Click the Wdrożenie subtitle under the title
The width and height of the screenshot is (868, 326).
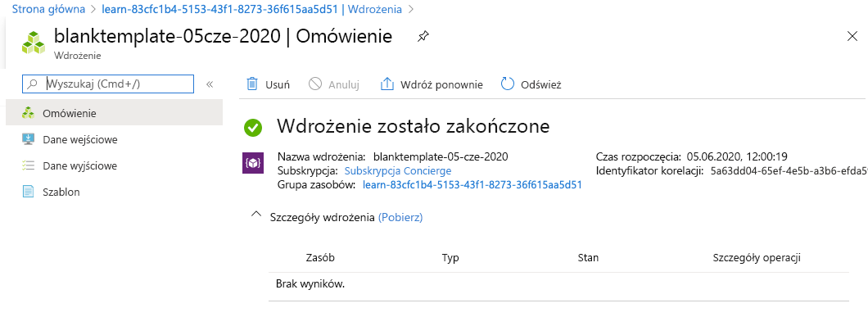78,56
